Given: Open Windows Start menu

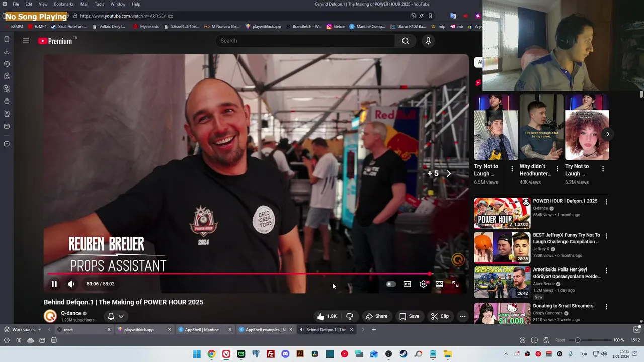Looking at the screenshot, I should [x=197, y=354].
